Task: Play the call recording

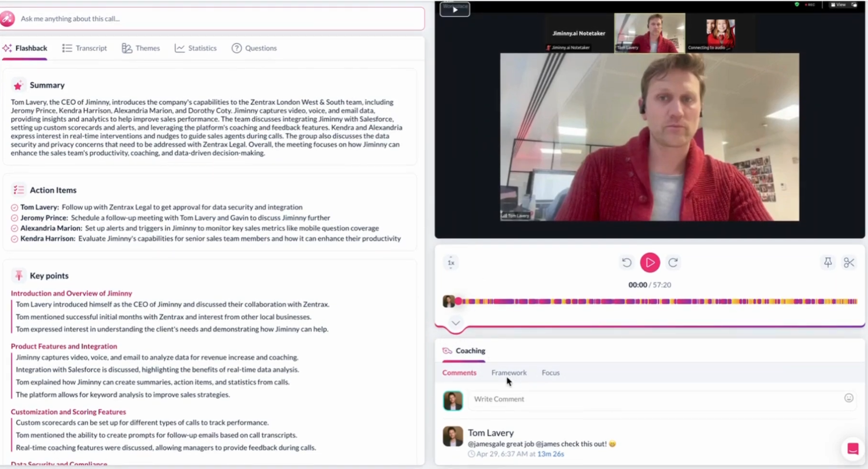Action: (650, 262)
